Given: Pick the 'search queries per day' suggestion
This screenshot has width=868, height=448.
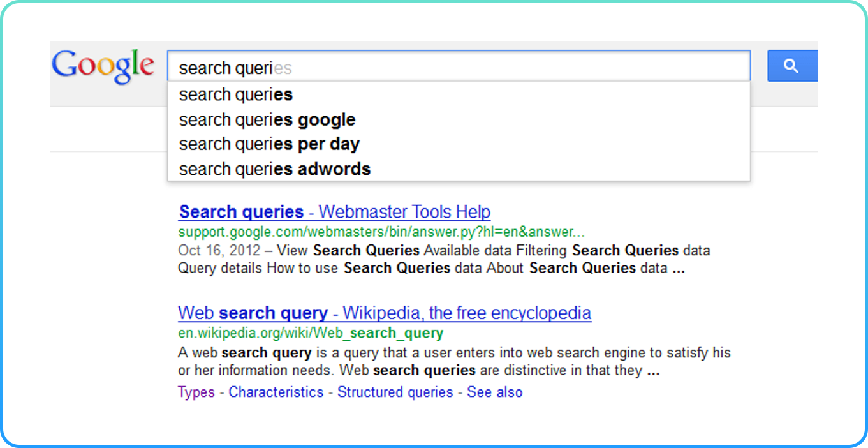Looking at the screenshot, I should 269,144.
